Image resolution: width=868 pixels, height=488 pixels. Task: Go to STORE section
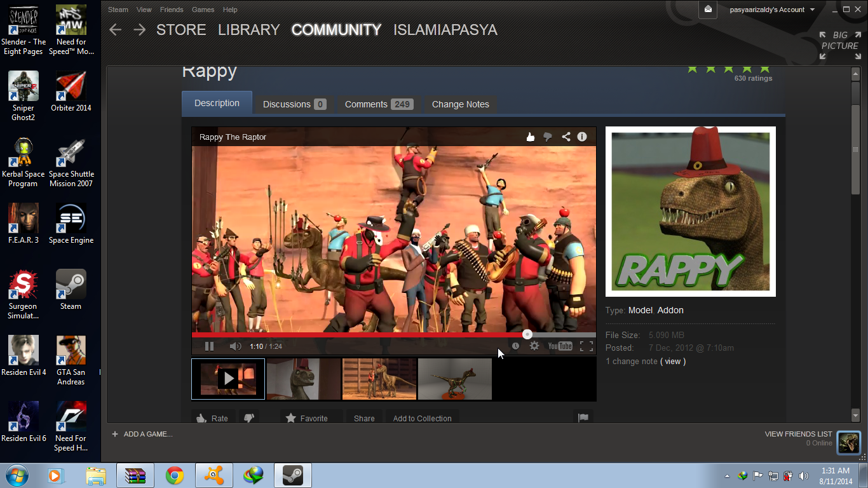[x=181, y=30]
